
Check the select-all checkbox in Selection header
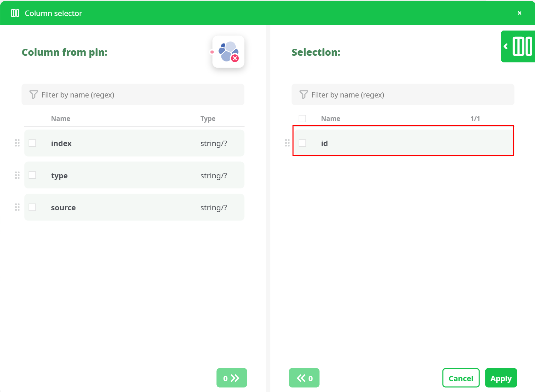[302, 118]
